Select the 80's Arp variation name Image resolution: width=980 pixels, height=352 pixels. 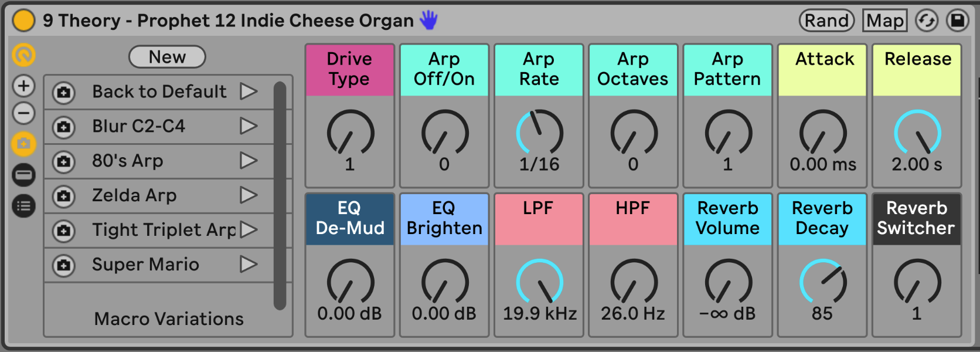(x=128, y=161)
